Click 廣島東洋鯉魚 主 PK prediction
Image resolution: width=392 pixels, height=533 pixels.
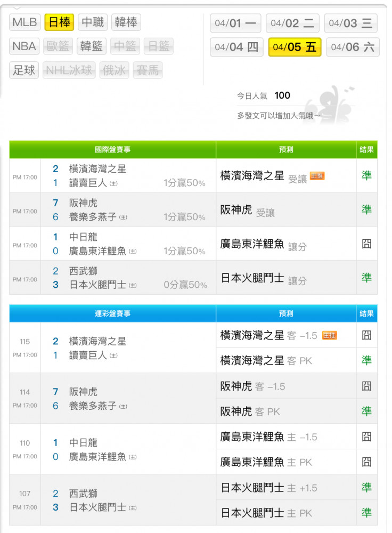(x=266, y=462)
